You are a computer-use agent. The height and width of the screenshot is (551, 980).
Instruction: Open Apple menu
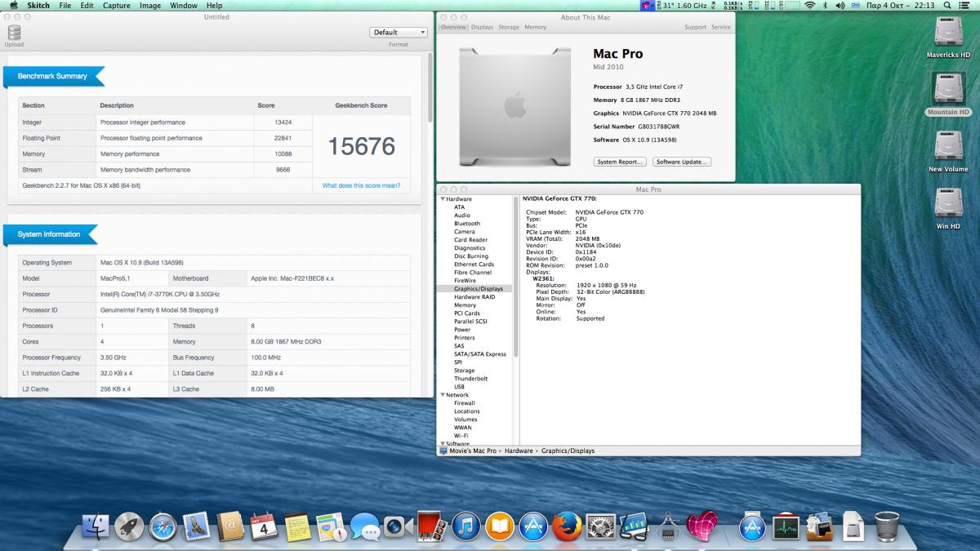click(x=13, y=5)
